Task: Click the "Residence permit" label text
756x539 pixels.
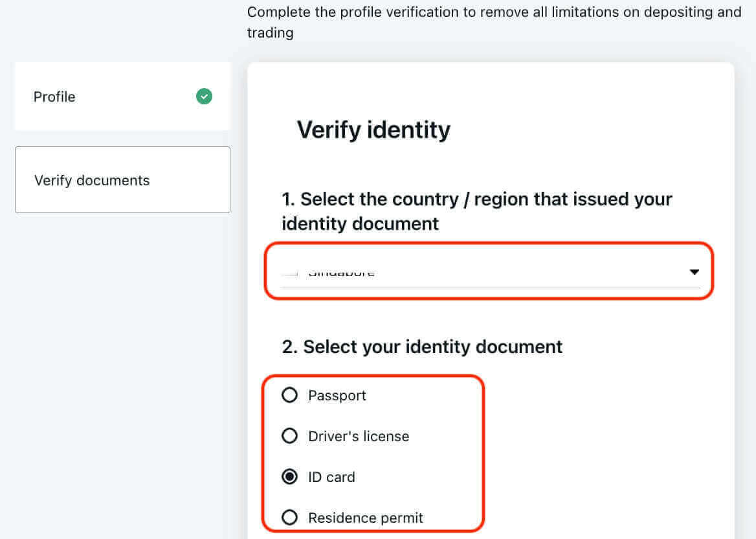Action: click(x=366, y=518)
